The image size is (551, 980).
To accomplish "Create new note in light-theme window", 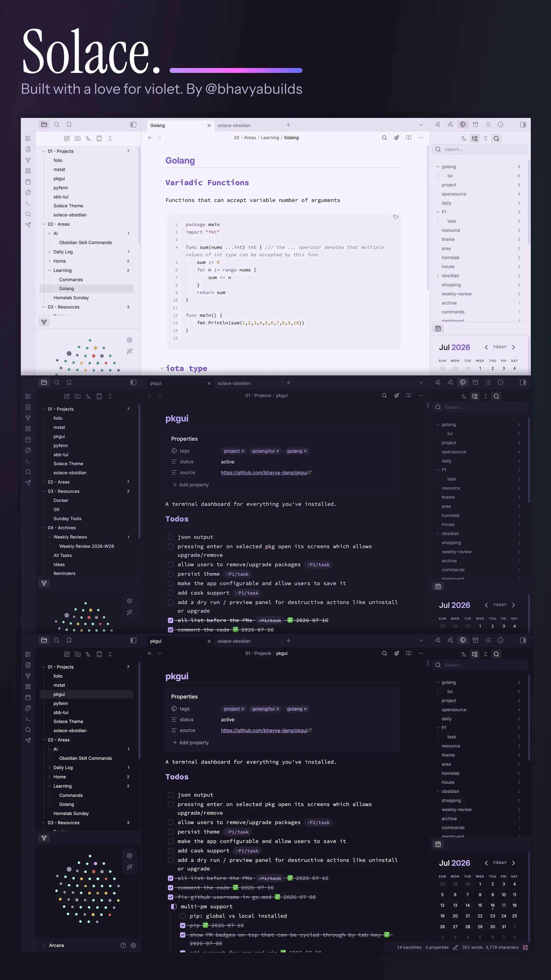I will pos(67,138).
